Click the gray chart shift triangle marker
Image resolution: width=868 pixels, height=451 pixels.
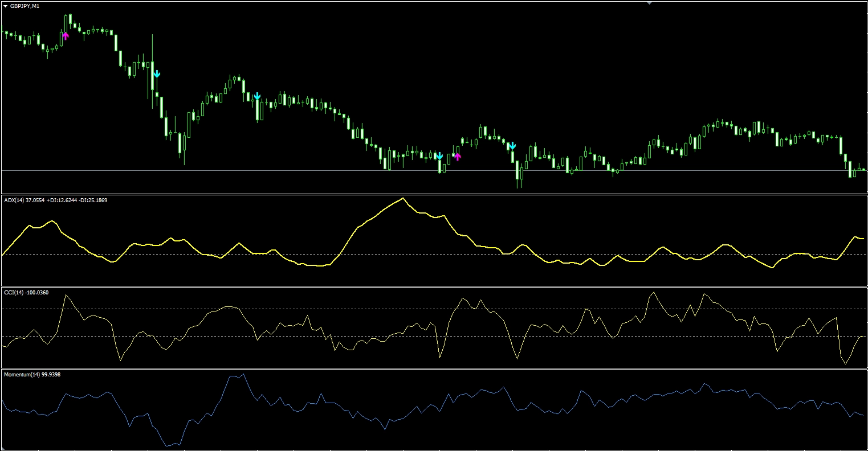tap(649, 3)
